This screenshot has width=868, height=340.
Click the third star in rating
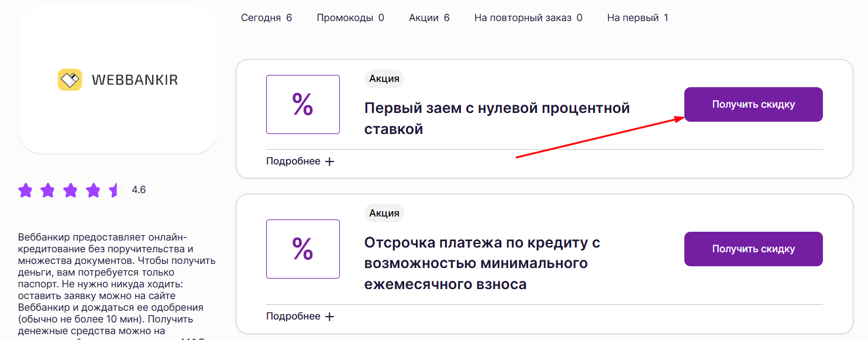71,190
